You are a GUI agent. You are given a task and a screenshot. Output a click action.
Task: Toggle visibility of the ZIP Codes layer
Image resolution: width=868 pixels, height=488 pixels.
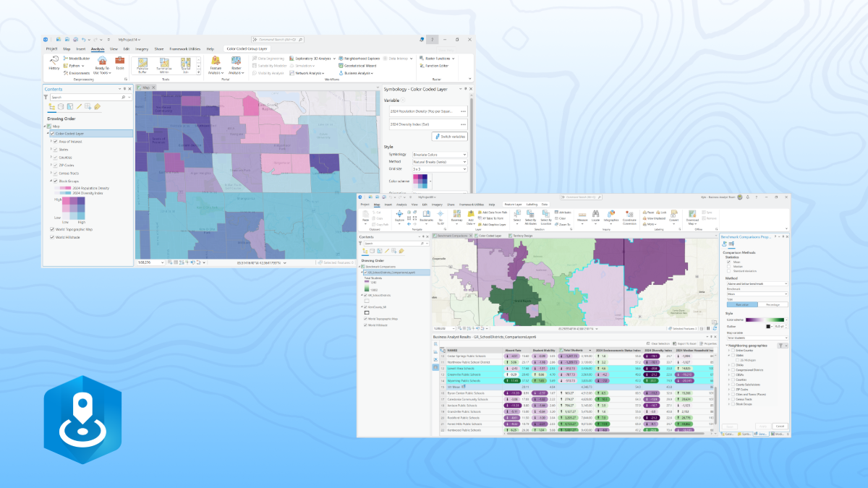coord(54,166)
